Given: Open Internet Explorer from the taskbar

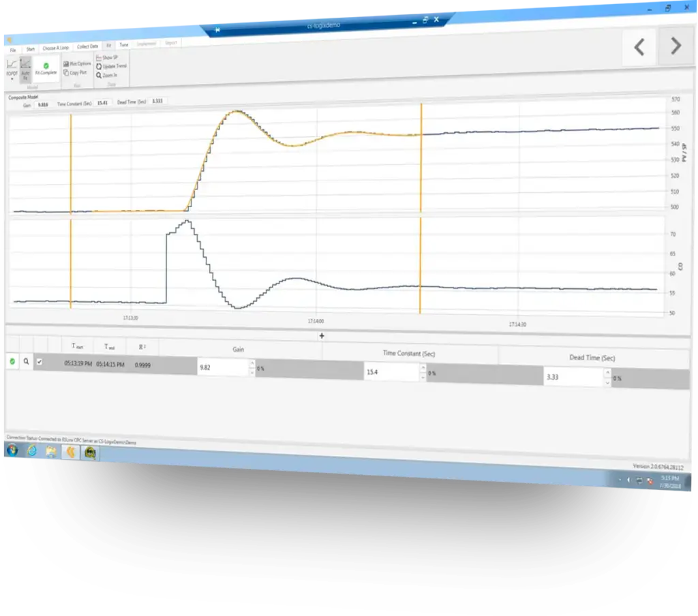Looking at the screenshot, I should tap(31, 450).
